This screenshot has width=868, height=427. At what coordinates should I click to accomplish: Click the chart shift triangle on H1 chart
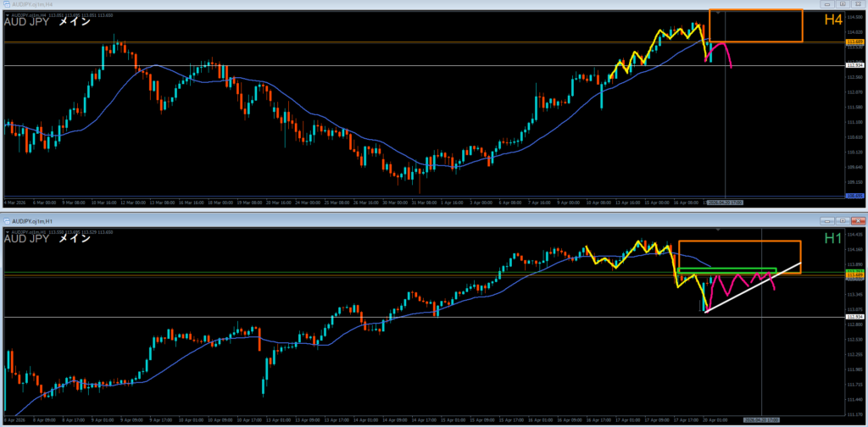[x=718, y=230]
